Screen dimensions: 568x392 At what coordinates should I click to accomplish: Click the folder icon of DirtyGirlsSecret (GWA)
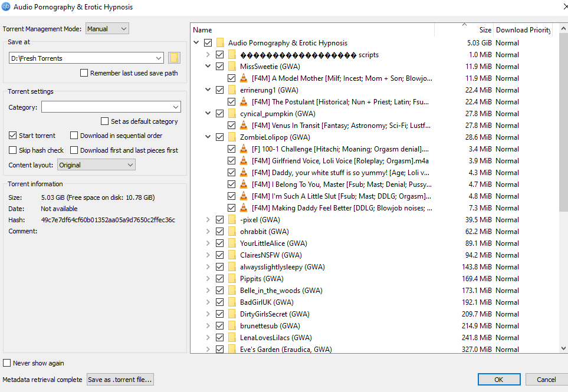tap(232, 314)
